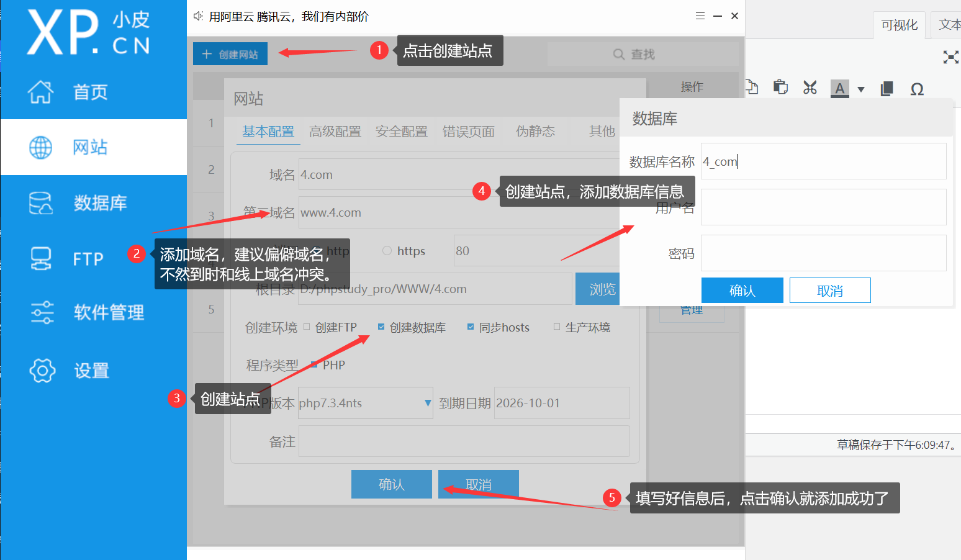Click the copy icon in editor toolbar
The width and height of the screenshot is (961, 560).
(752, 87)
